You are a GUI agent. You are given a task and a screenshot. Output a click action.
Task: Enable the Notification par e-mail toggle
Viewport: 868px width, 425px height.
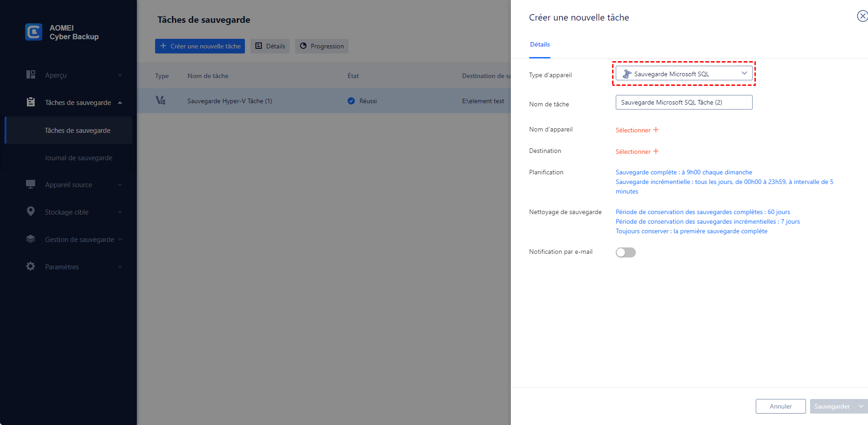(x=625, y=252)
